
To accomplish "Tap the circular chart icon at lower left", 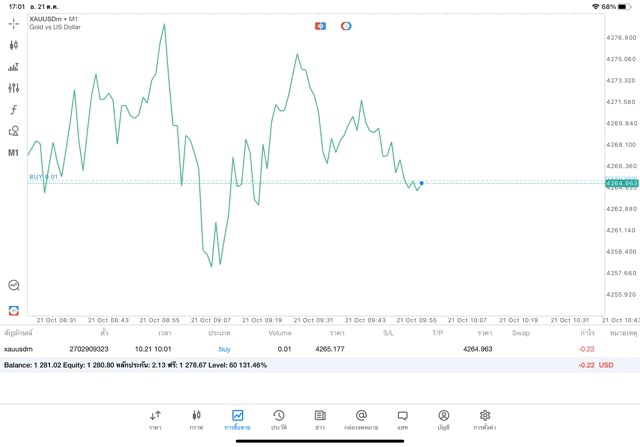I will (14, 285).
